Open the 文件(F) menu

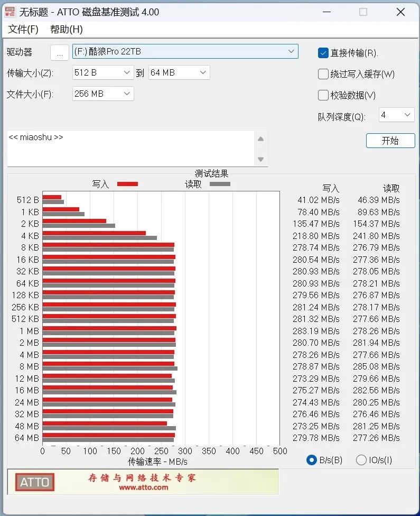23,29
